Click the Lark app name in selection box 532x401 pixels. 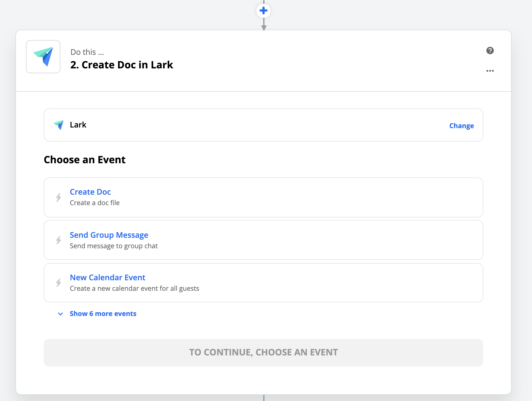(x=78, y=125)
